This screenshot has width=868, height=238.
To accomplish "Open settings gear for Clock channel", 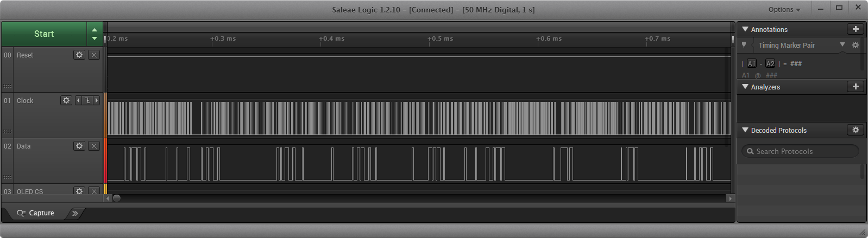I will tap(66, 100).
